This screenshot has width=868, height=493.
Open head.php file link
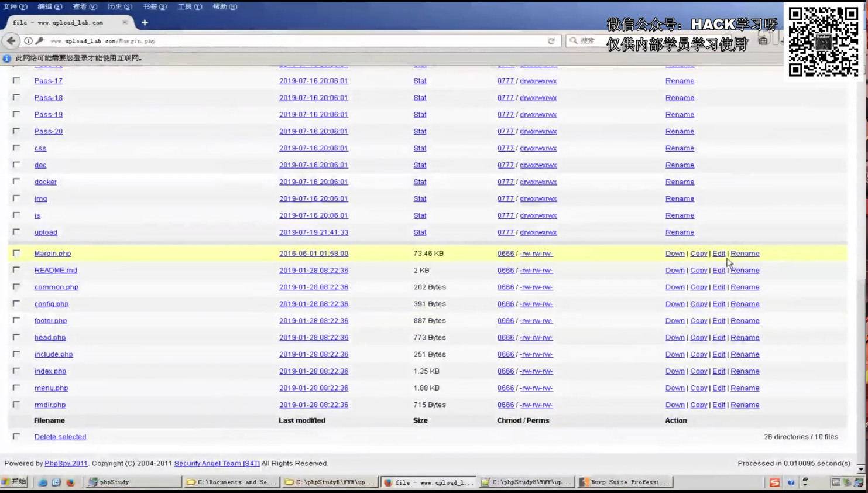(x=50, y=337)
